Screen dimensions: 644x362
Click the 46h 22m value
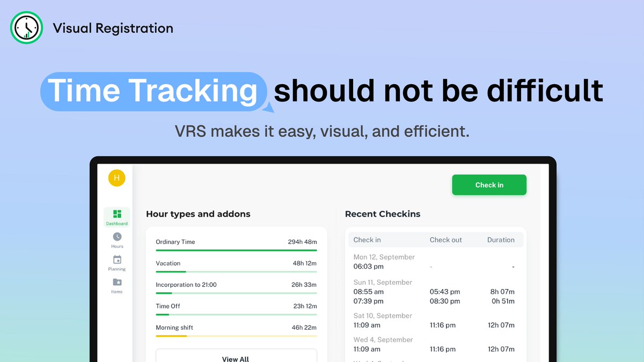304,328
